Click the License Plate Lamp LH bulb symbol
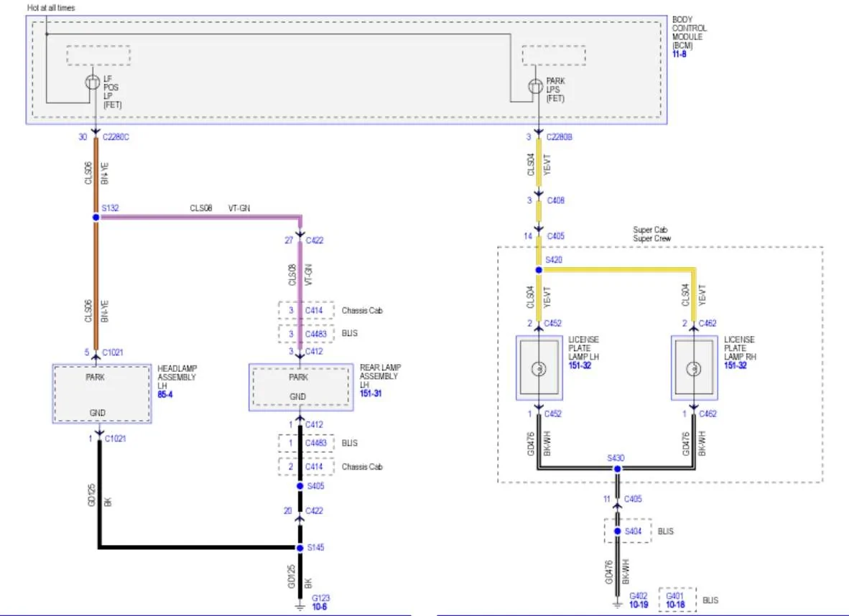 coord(539,368)
